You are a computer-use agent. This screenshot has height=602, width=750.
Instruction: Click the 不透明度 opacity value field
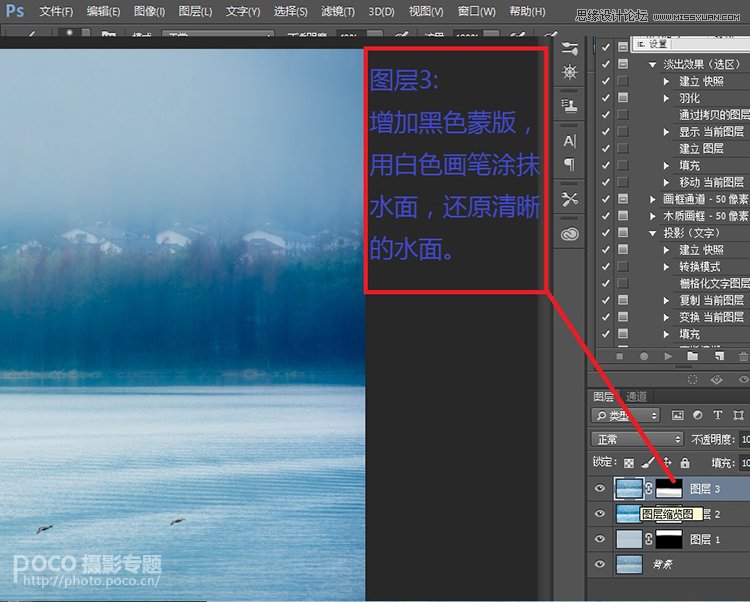coord(745,439)
